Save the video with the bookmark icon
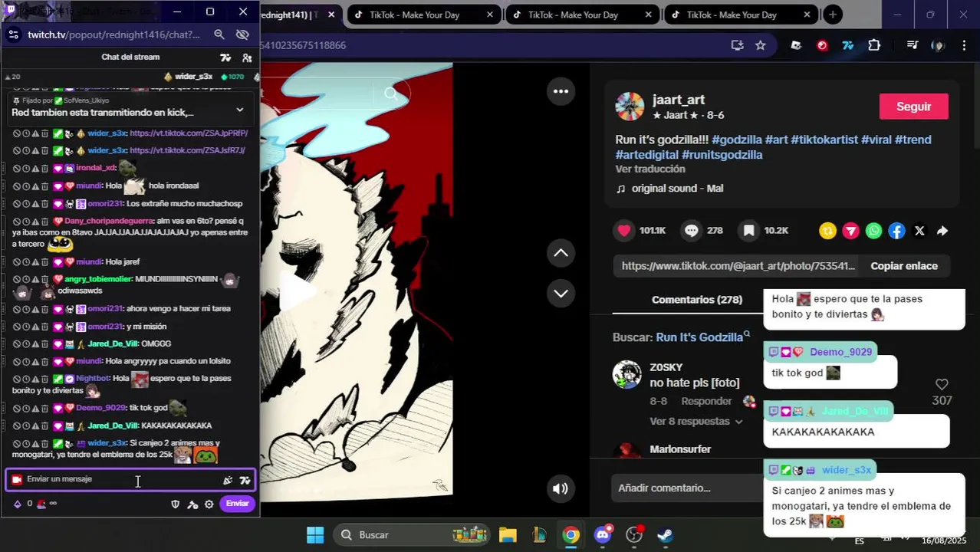The image size is (980, 552). coord(748,230)
